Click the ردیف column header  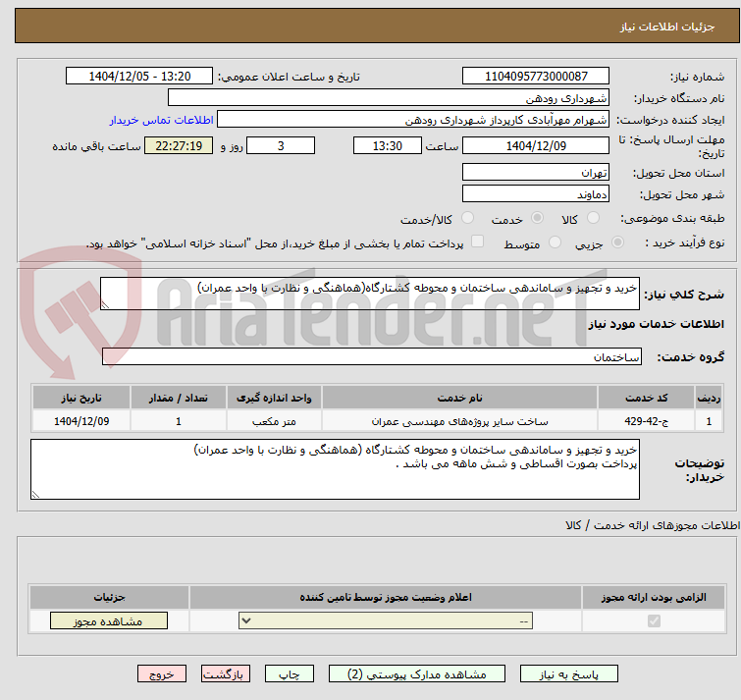point(709,398)
